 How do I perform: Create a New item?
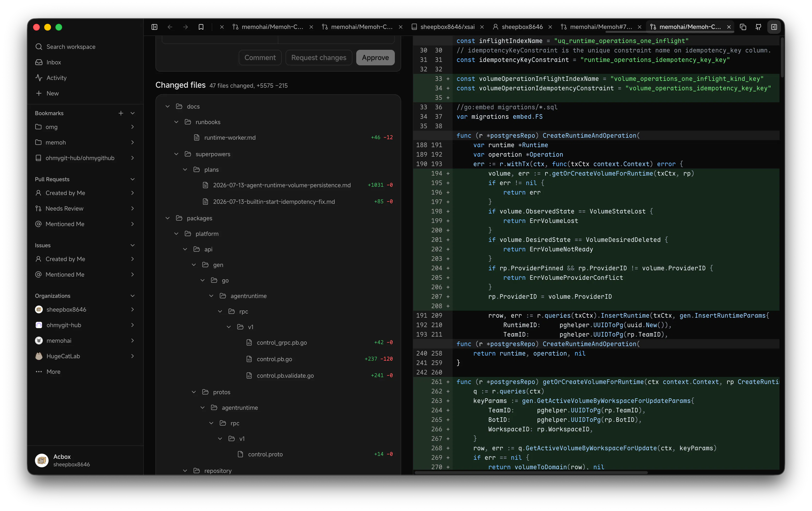click(x=85, y=93)
